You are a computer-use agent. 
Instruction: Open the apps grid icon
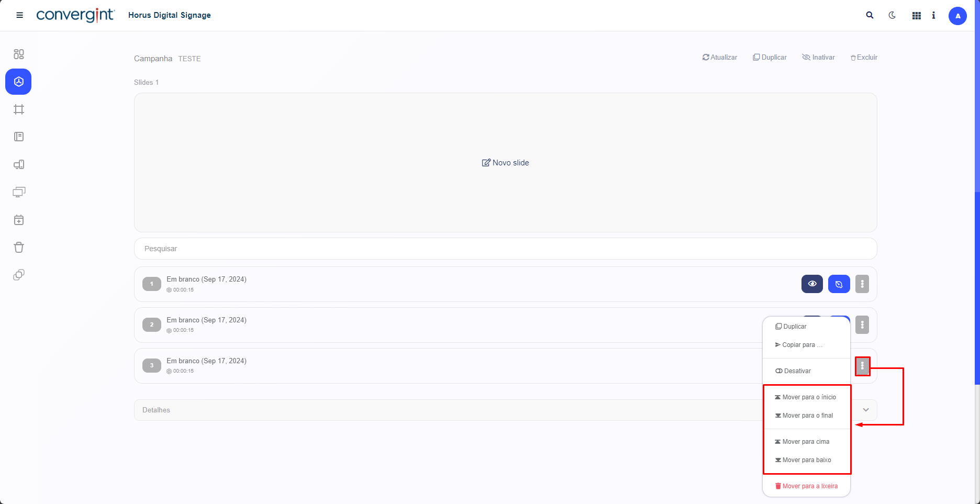[916, 16]
